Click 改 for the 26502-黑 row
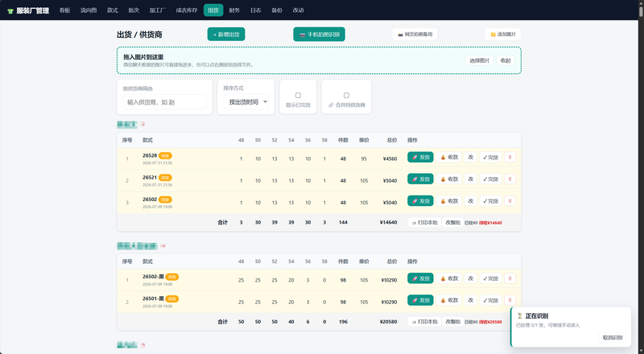 point(471,278)
